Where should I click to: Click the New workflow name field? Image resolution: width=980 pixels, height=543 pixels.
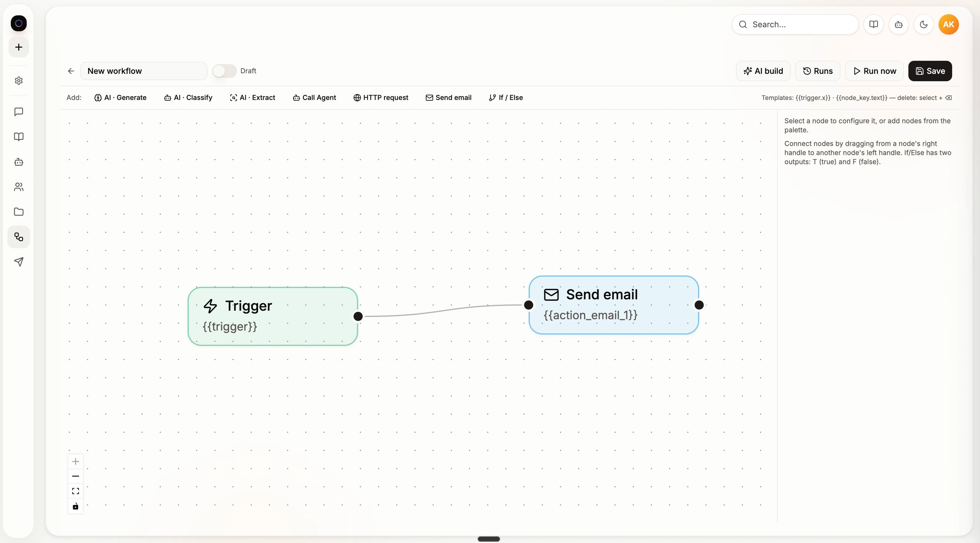(144, 71)
